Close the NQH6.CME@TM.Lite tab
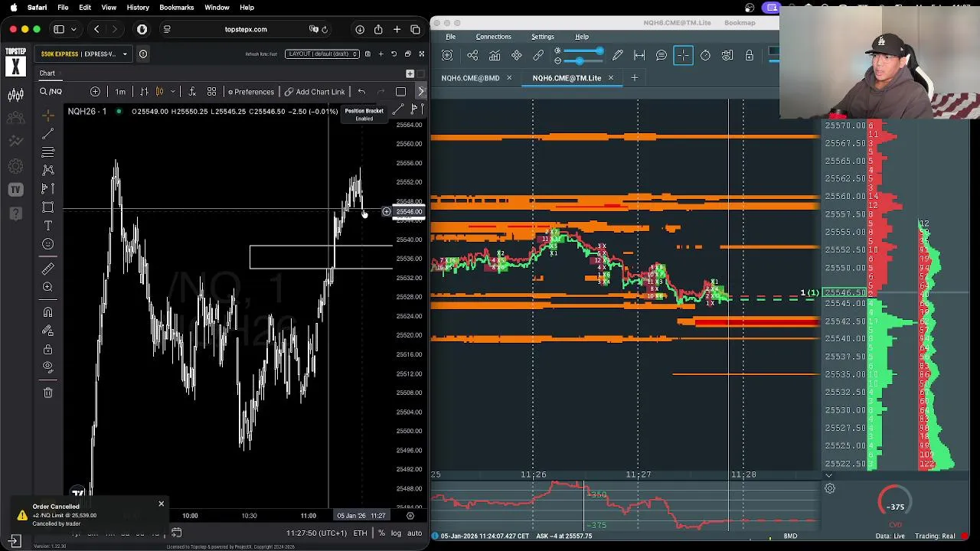Screen dimensions: 980x551 [610, 78]
